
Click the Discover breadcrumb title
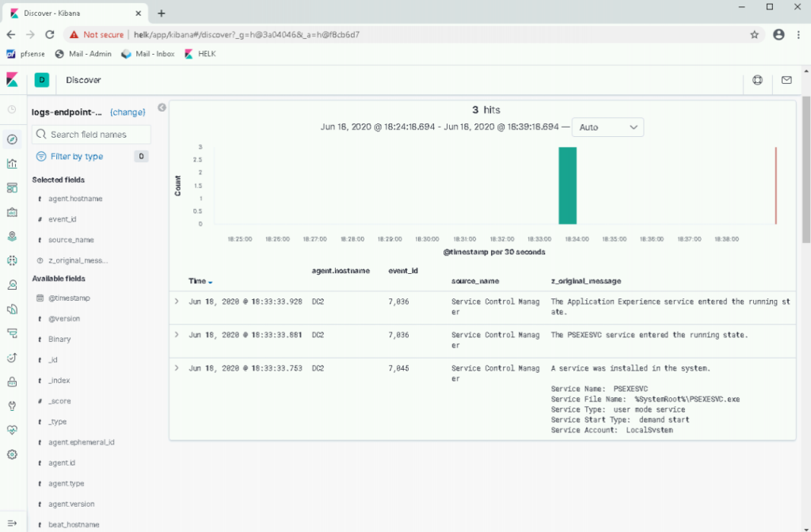click(83, 80)
